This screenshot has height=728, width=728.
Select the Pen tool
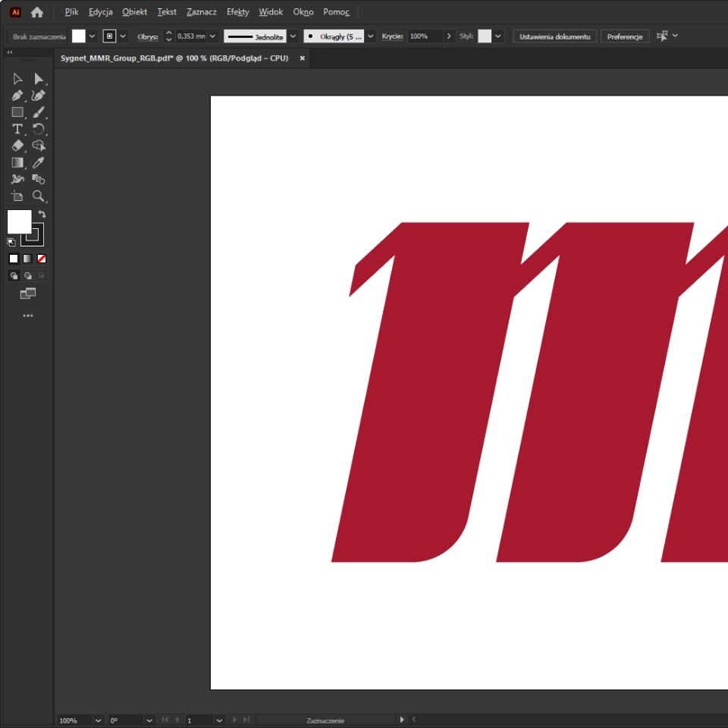pos(17,96)
